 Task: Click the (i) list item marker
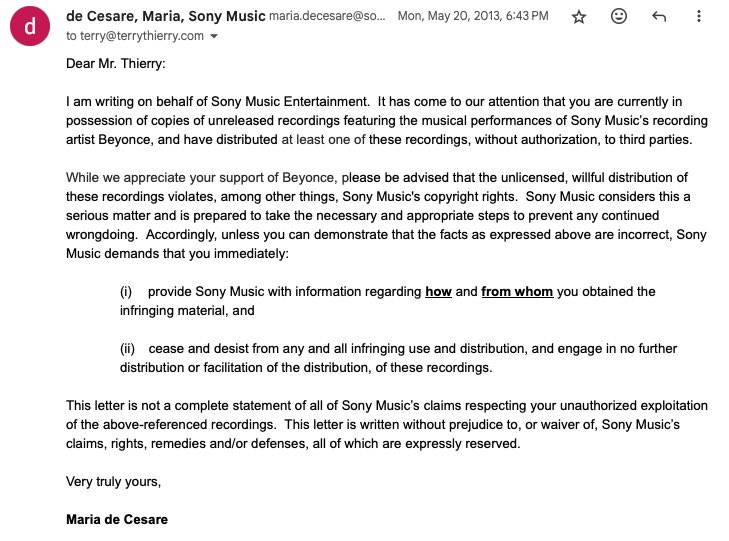point(126,292)
